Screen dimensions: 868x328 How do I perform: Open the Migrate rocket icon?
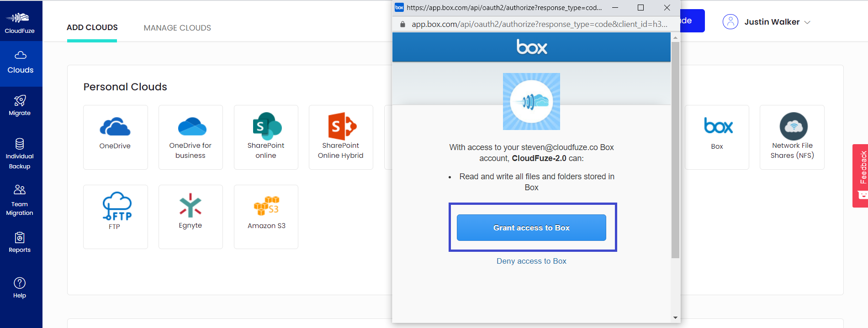(x=20, y=100)
